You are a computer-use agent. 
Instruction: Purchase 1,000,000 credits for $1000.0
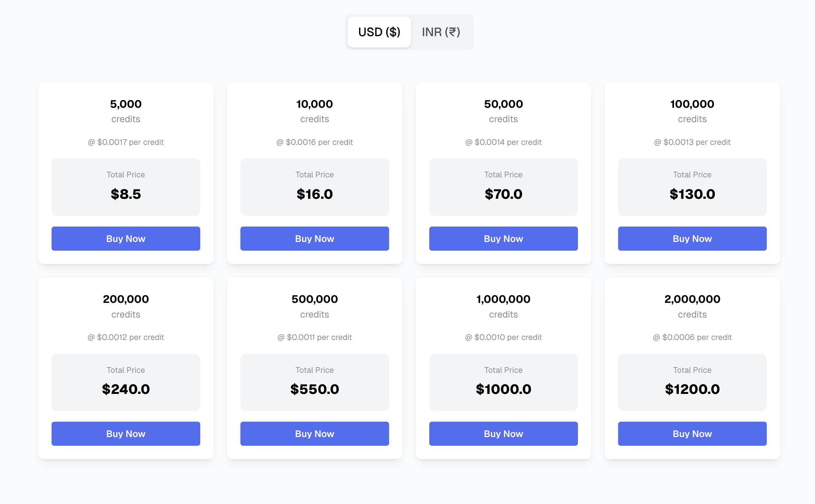click(503, 434)
